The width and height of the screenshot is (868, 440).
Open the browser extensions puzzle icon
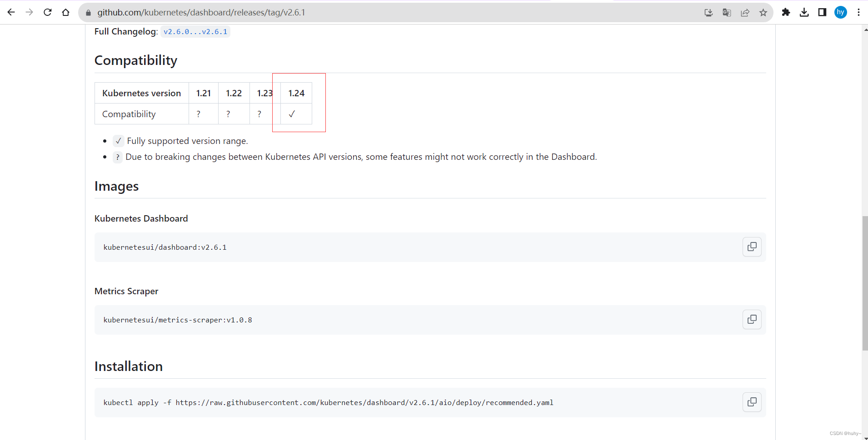786,12
